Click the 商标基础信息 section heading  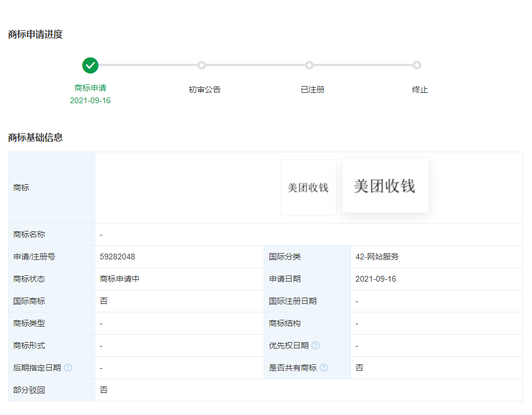[x=35, y=137]
